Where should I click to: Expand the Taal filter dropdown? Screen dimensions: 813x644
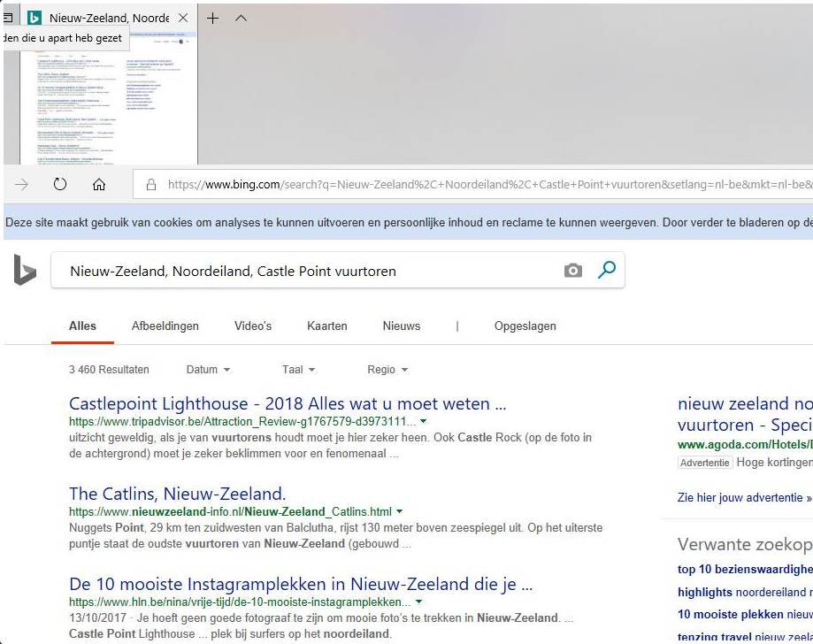tap(299, 370)
